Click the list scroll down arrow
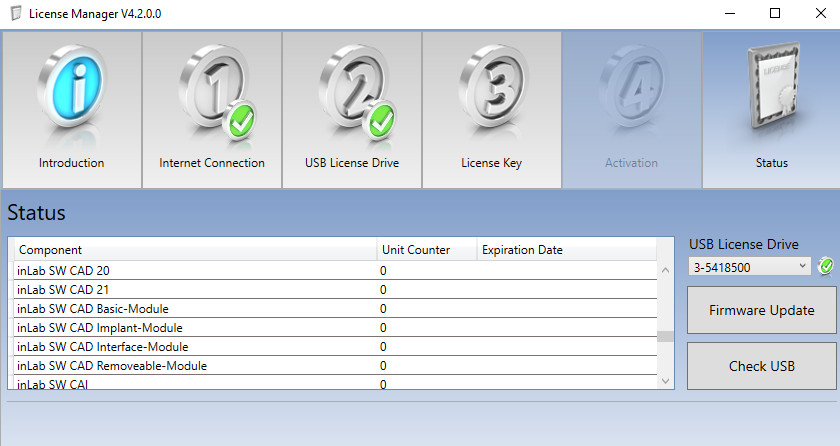This screenshot has width=840, height=446. pyautogui.click(x=665, y=381)
